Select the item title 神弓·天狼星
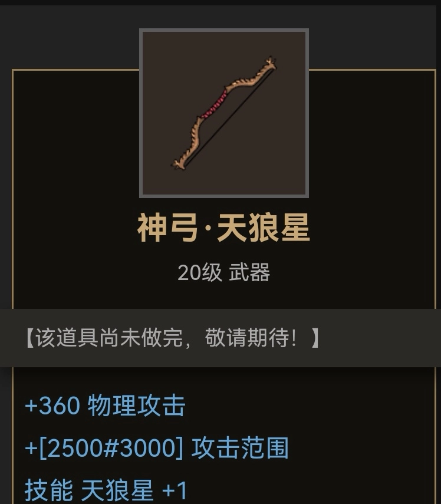The image size is (441, 504). (x=223, y=228)
